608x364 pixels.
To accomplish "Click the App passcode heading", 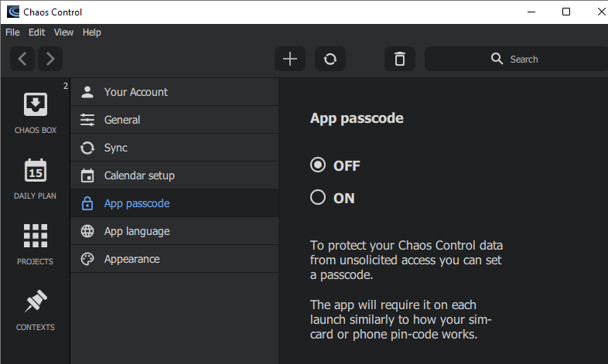I will (357, 118).
